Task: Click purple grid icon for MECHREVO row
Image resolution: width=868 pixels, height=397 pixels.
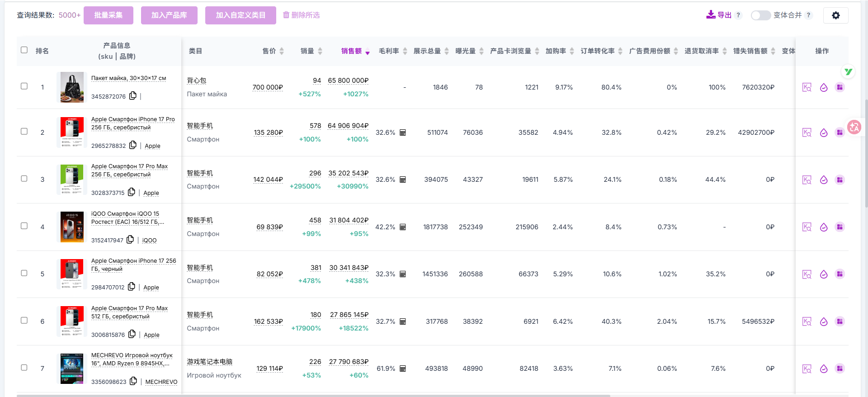Action: tap(840, 369)
